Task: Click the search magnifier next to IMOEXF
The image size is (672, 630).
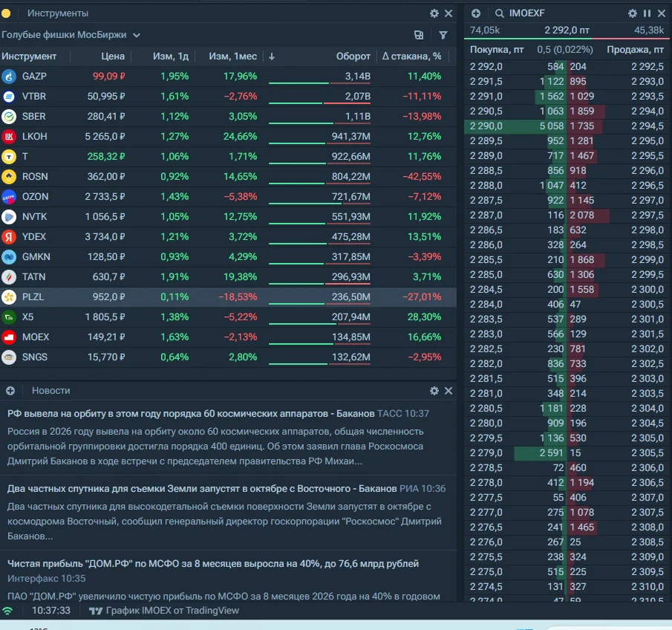Action: [x=499, y=13]
